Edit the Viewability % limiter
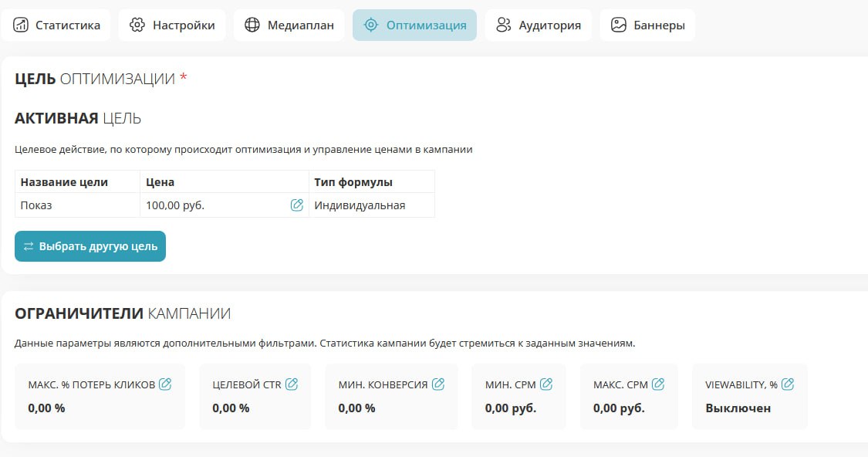Viewport: 868px width, 457px height. coord(787,384)
